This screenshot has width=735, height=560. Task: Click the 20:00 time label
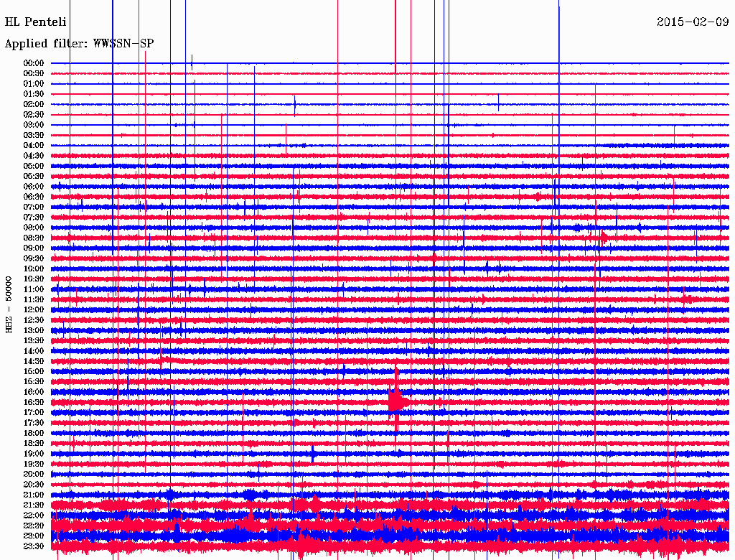click(x=33, y=474)
